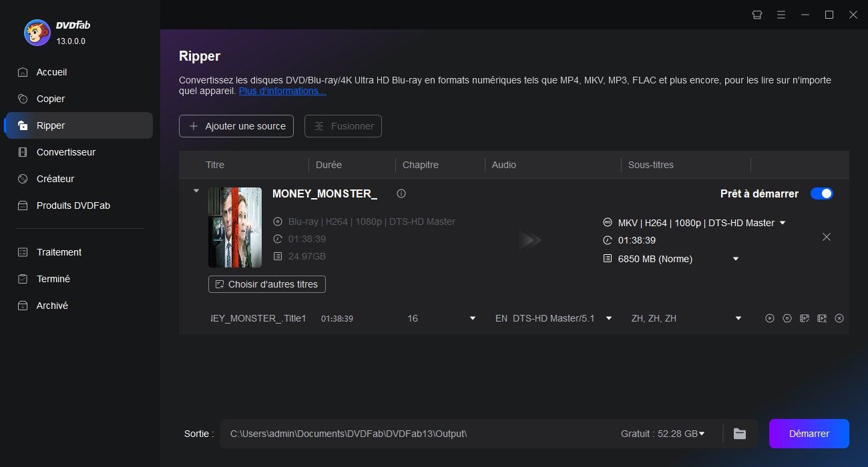
Task: Open the video trim scissors icon for Title1
Action: pos(822,318)
